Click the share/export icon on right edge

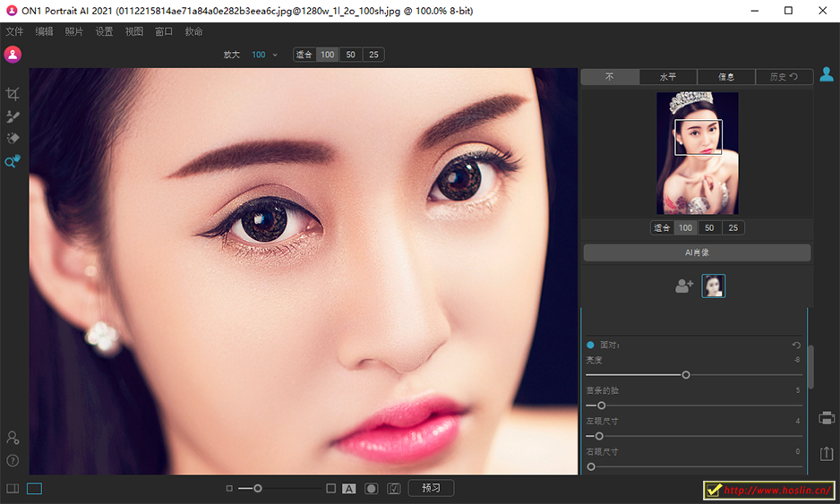pos(827,455)
